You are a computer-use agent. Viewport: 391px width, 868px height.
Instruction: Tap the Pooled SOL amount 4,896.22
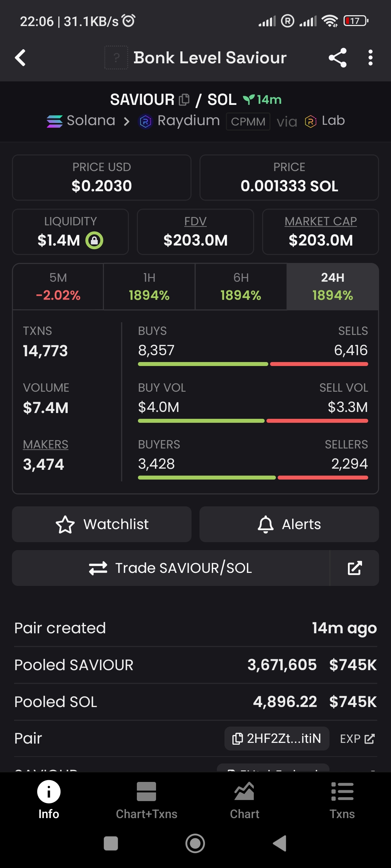coord(285,702)
